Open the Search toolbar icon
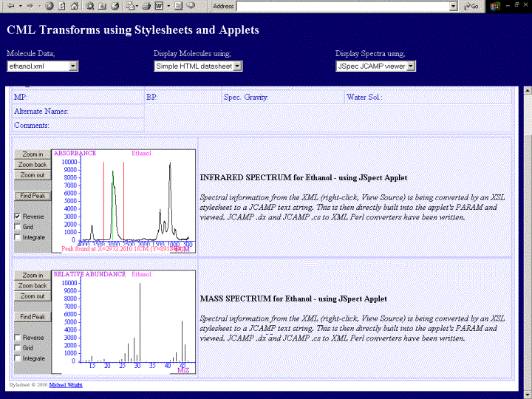 click(89, 6)
